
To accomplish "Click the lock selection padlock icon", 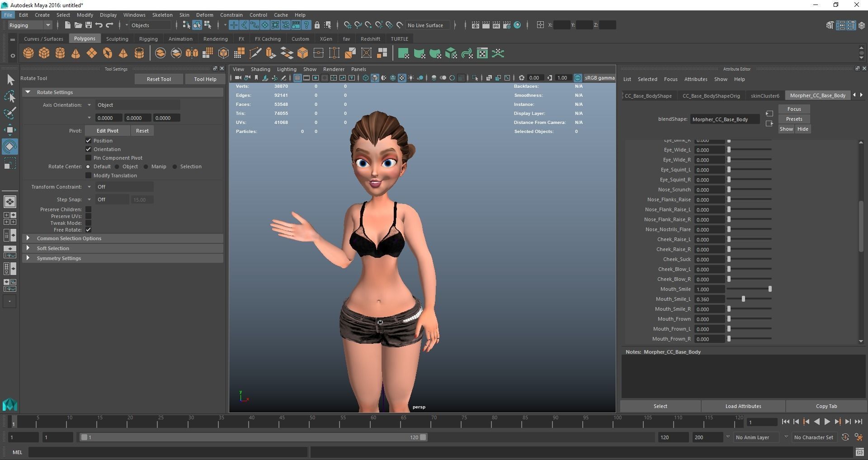I will (317, 25).
